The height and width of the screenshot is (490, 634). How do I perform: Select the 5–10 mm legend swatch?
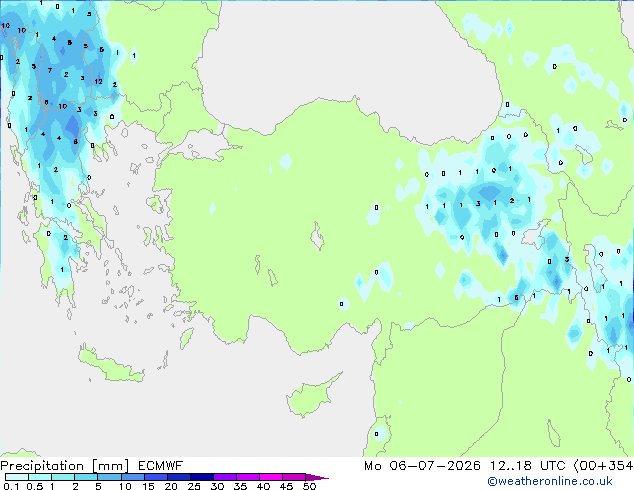click(109, 477)
